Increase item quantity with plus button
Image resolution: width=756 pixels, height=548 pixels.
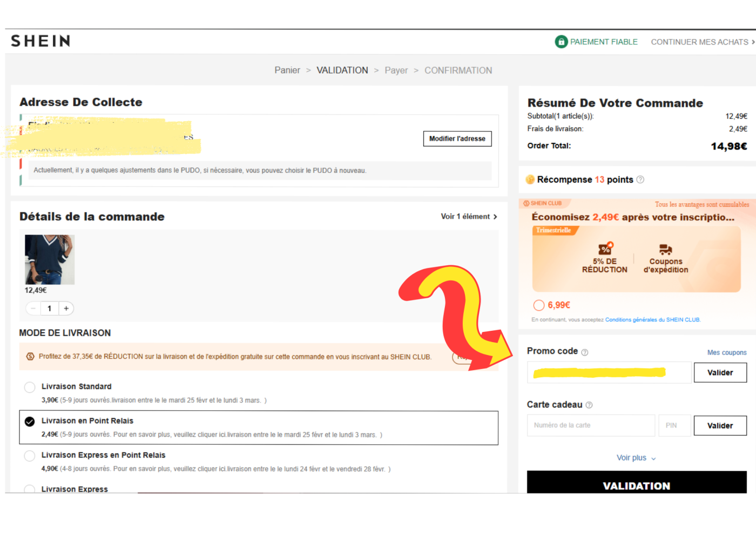tap(66, 309)
